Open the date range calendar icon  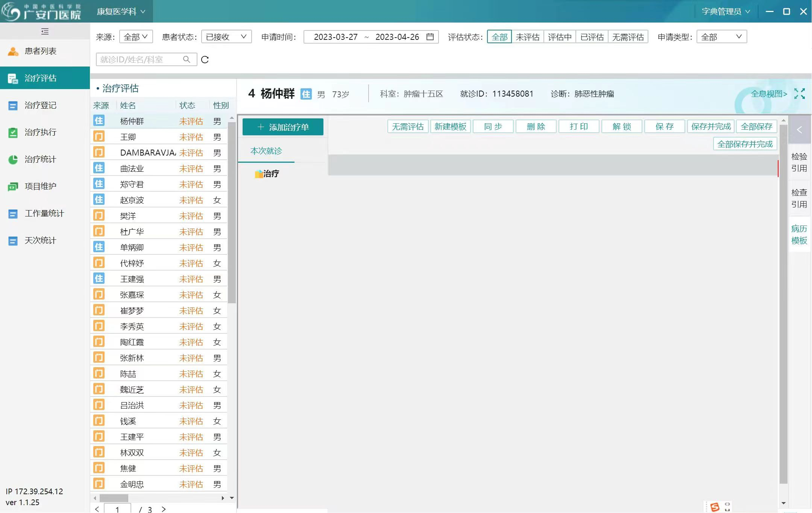(430, 37)
